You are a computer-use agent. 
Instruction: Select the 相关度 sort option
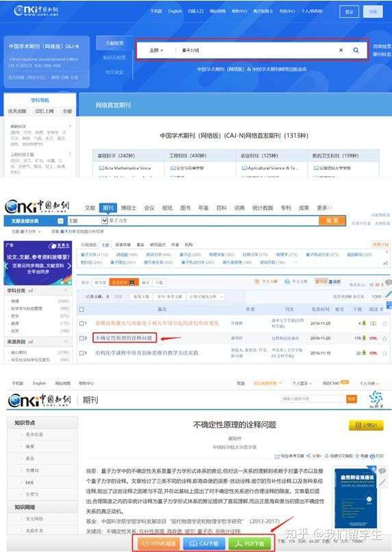click(x=100, y=282)
